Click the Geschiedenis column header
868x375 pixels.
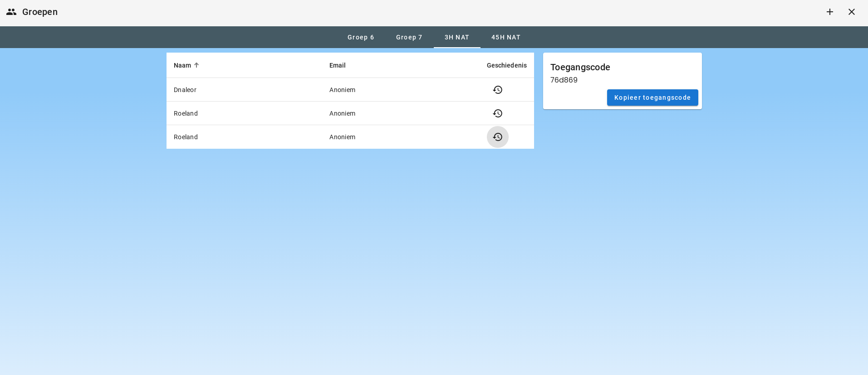506,65
